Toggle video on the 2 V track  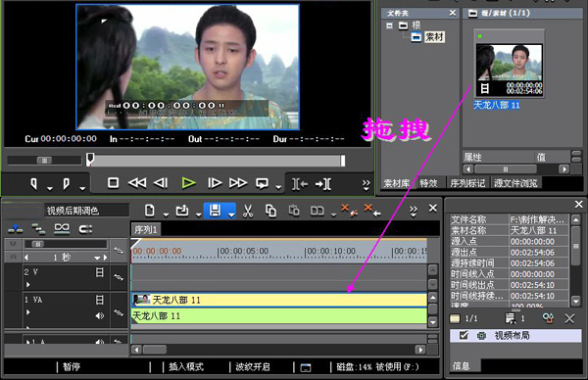(x=99, y=272)
